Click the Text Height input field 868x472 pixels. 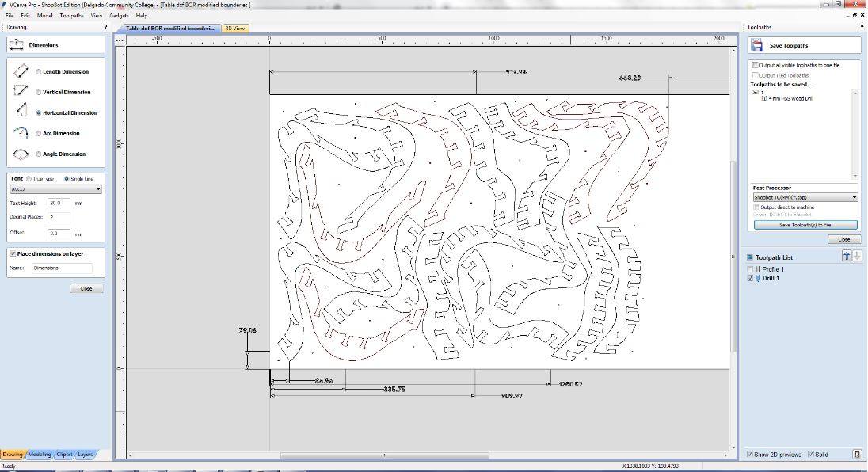59,203
